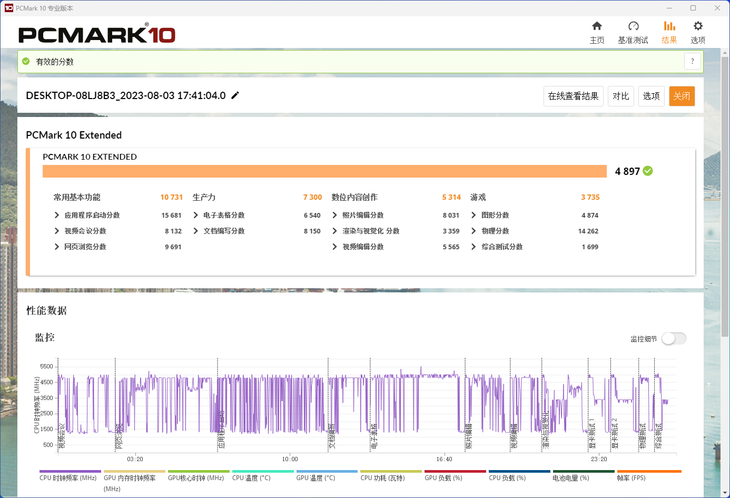This screenshot has width=730, height=498.
Task: Click 在线查看结果 button
Action: tap(573, 96)
